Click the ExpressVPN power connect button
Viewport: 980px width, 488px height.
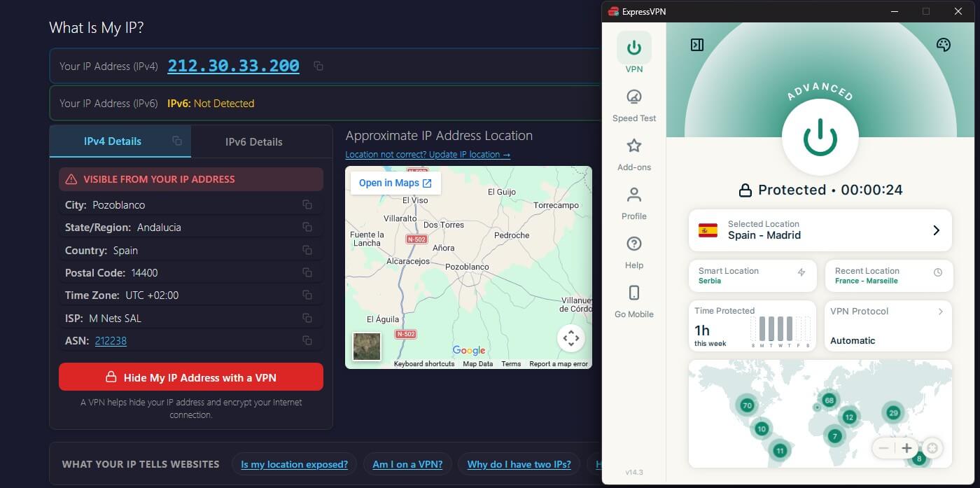click(820, 137)
